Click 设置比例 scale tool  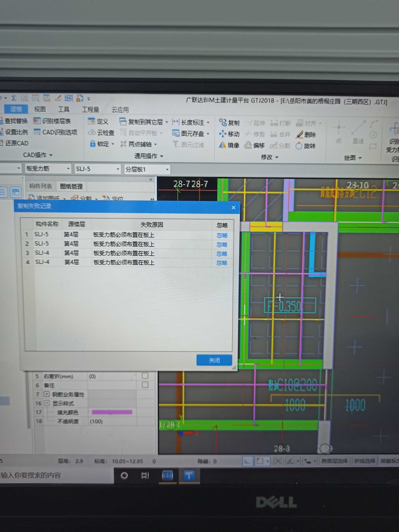[14, 132]
